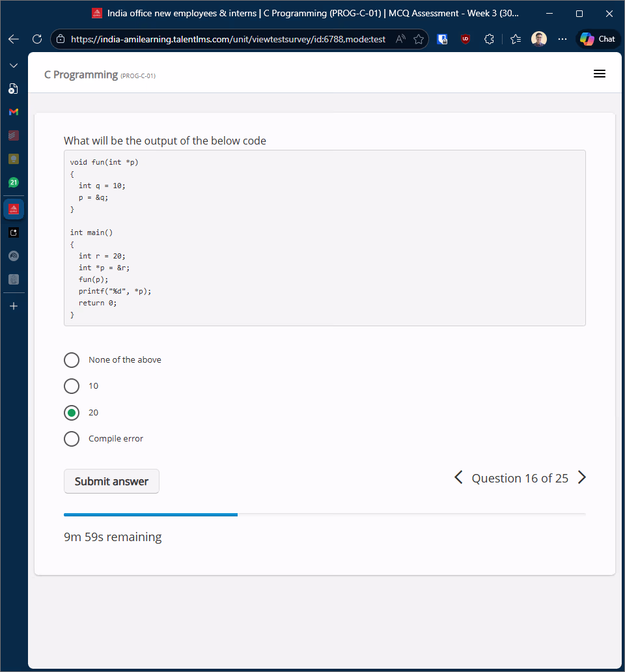This screenshot has width=625, height=672.
Task: Go to previous question with left chevron
Action: click(x=458, y=478)
